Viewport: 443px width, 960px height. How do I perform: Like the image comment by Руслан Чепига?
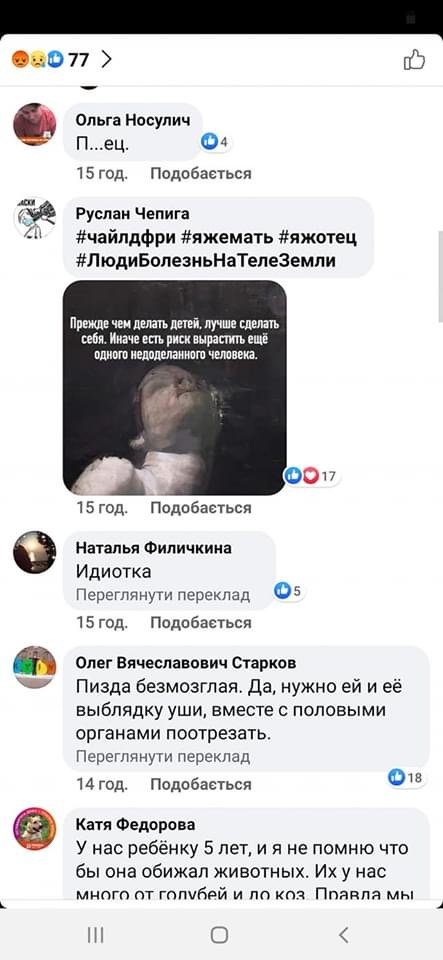coord(201,508)
